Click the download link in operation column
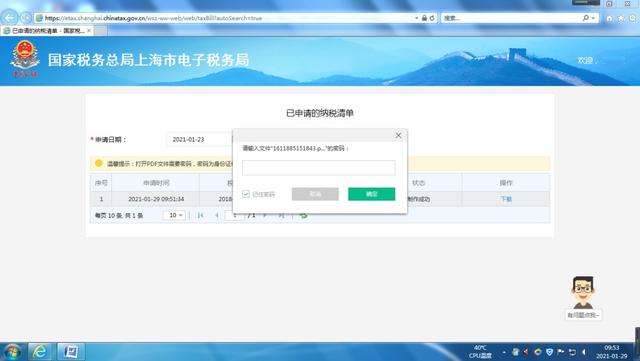 point(506,199)
